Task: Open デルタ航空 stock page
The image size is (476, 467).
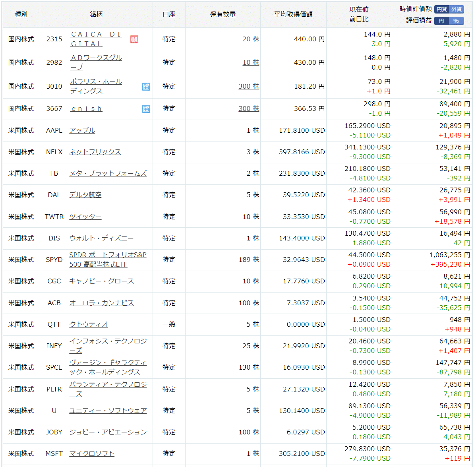Action: click(x=85, y=195)
